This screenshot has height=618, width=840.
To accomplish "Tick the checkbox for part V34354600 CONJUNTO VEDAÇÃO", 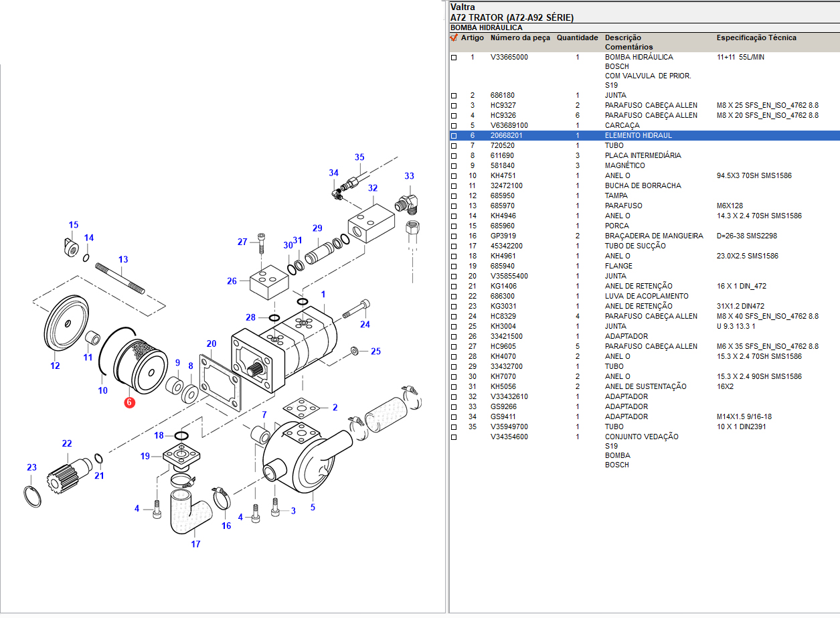I will 454,437.
